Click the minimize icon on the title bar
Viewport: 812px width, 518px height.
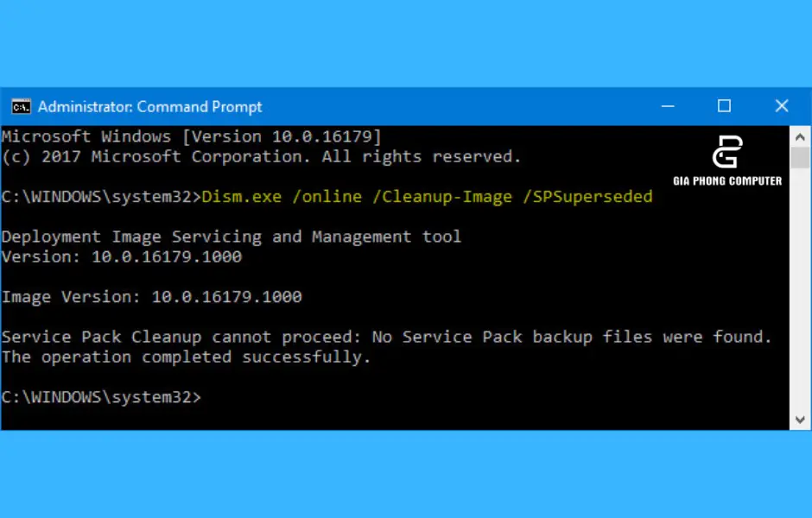click(669, 106)
